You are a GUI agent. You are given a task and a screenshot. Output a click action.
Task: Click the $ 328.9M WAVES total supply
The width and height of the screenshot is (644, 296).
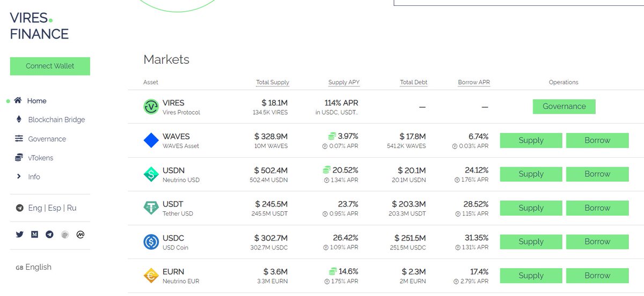point(271,136)
